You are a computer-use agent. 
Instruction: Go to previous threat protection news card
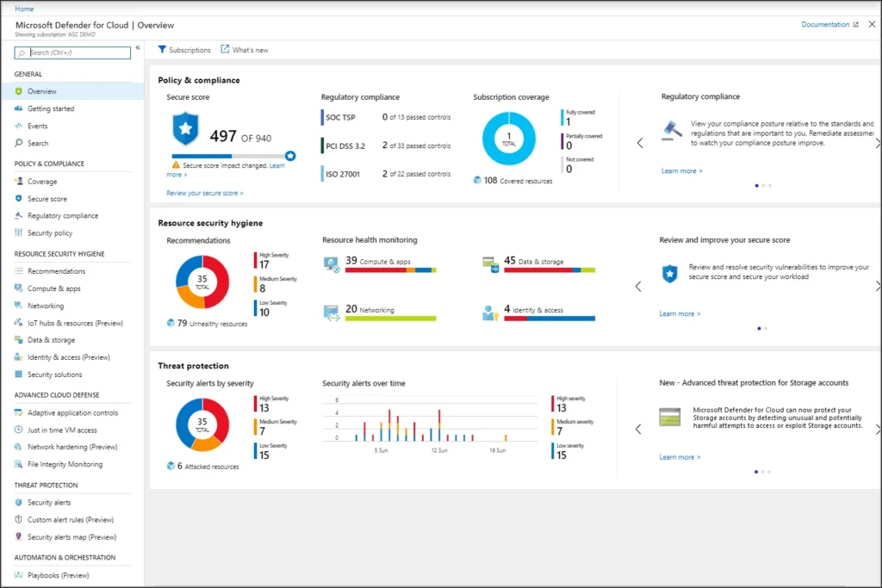pos(639,429)
